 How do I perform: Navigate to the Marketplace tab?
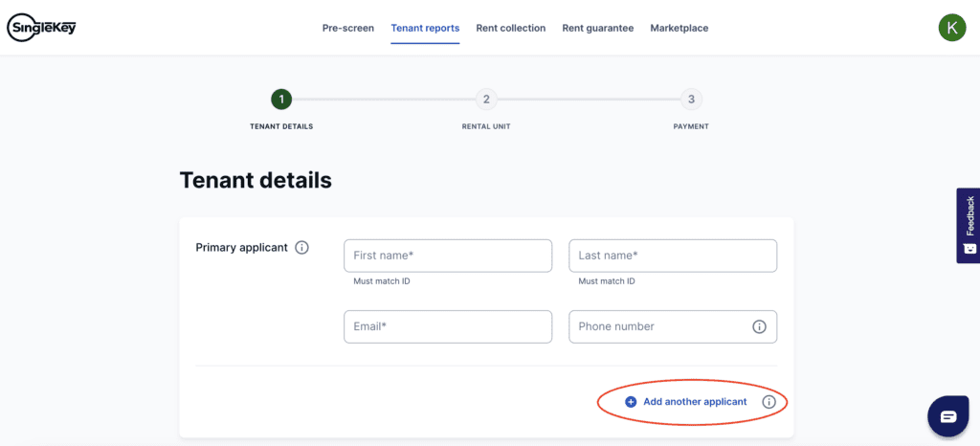click(x=679, y=29)
